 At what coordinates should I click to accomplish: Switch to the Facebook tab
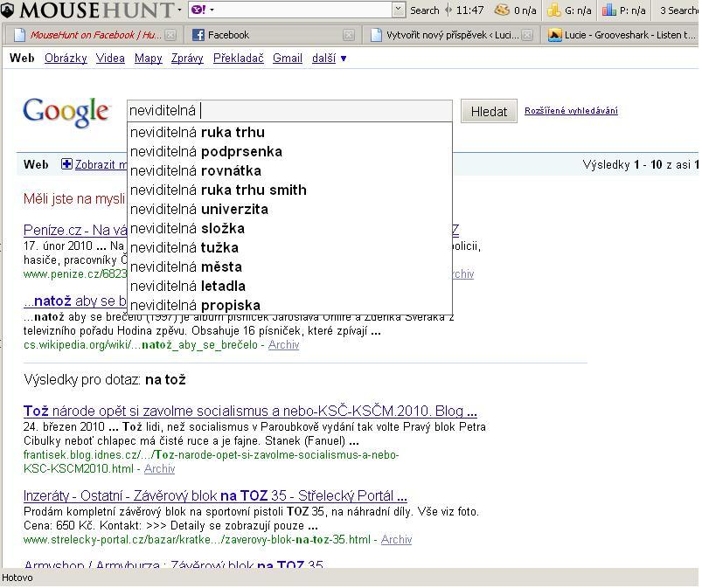pyautogui.click(x=273, y=34)
